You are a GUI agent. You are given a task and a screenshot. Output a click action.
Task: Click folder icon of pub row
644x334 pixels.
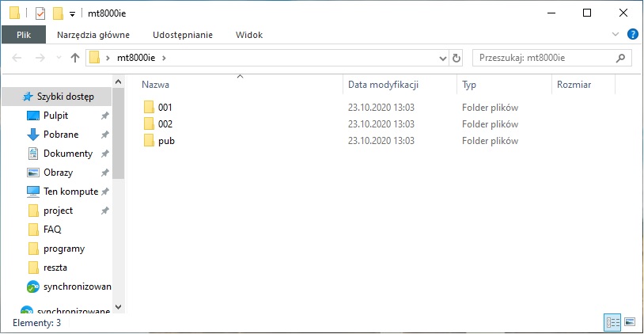point(149,141)
